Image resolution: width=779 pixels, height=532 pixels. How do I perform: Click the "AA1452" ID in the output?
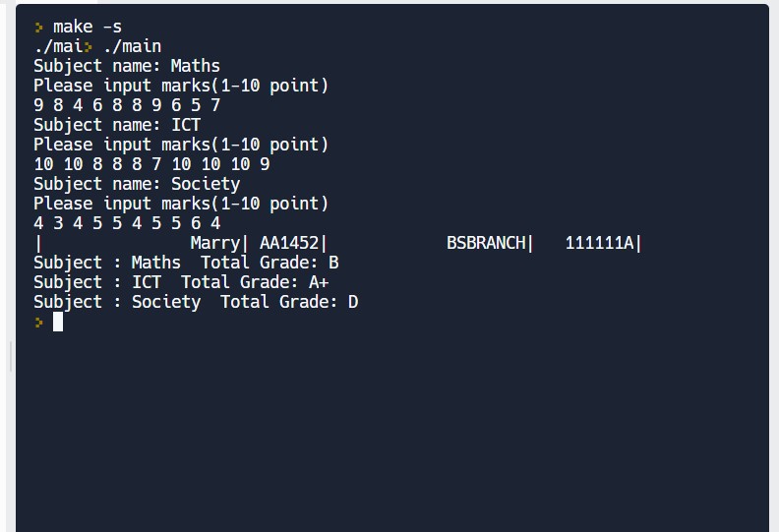(x=289, y=243)
